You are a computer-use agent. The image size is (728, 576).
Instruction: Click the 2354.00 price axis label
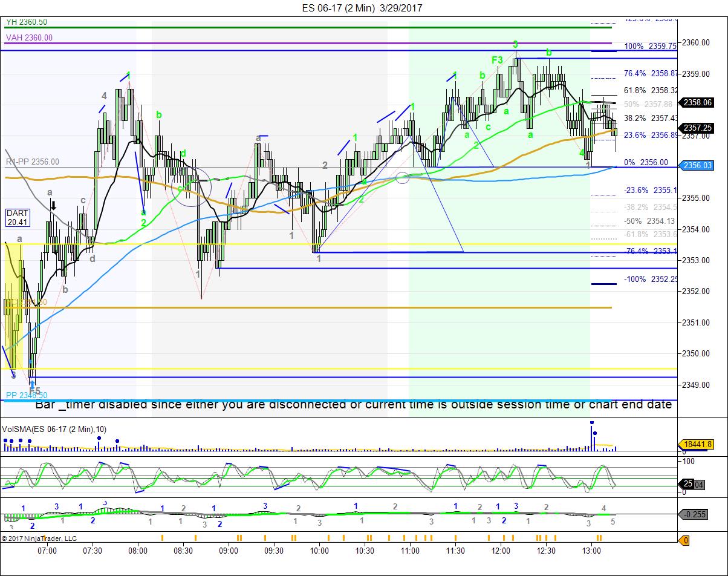point(697,229)
